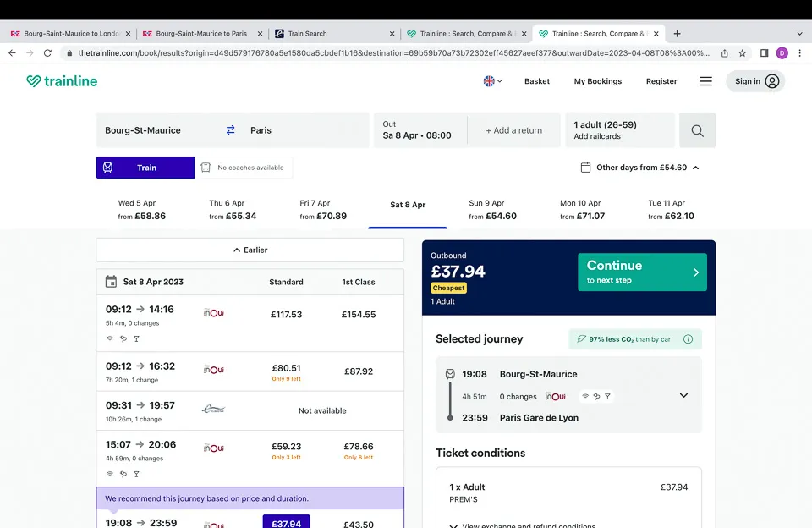
Task: Click the Sign in button
Action: click(755, 81)
